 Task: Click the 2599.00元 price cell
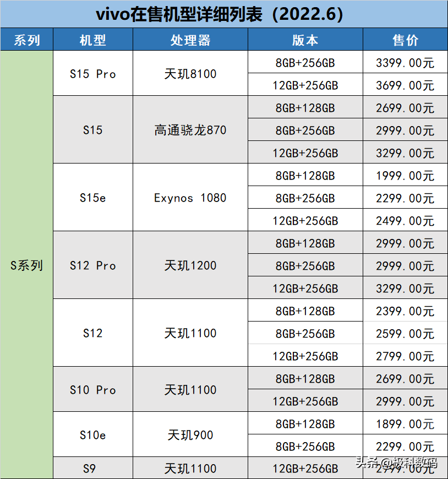[x=406, y=333]
